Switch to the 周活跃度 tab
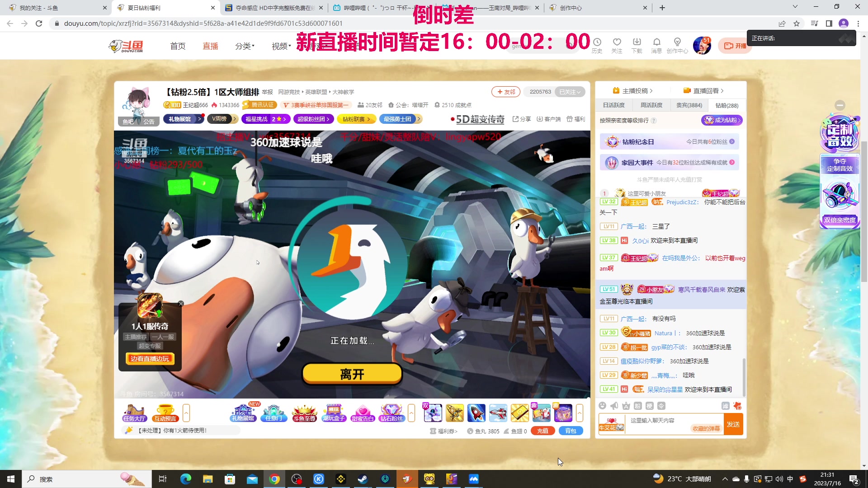This screenshot has width=868, height=488. [651, 105]
